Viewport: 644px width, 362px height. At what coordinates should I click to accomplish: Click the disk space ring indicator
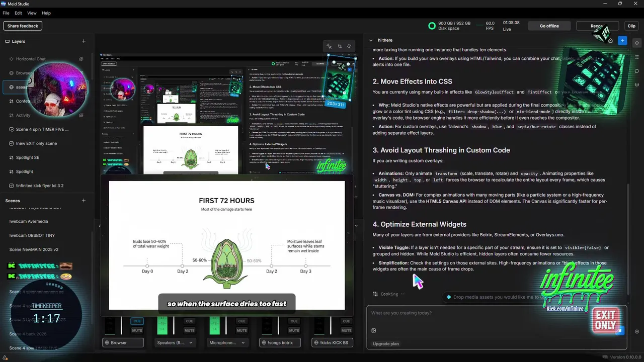pos(432,26)
